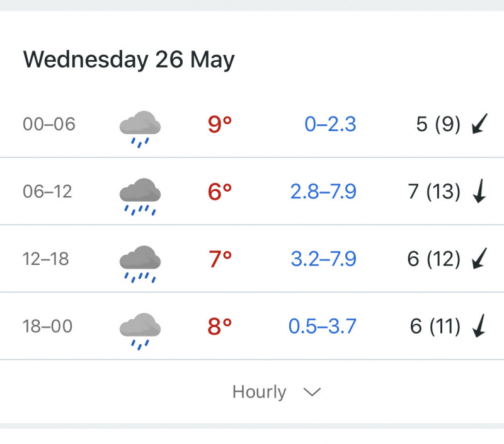Select the 06–12 time period
Screen dimensions: 504x444
coord(47,192)
